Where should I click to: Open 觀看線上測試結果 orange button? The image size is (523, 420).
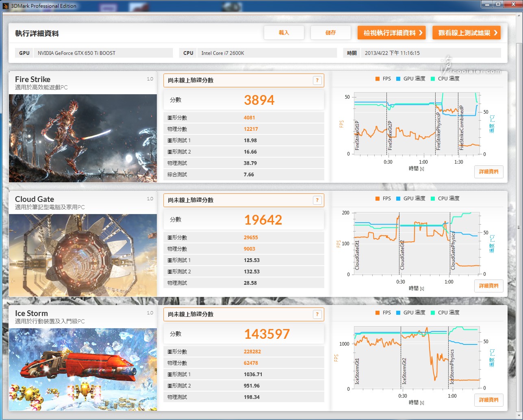(x=467, y=33)
